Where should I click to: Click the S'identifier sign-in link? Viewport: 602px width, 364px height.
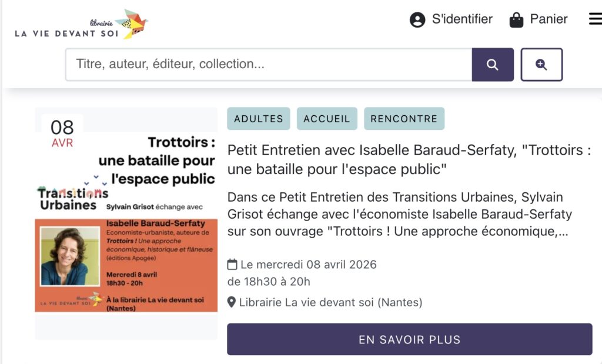(462, 19)
